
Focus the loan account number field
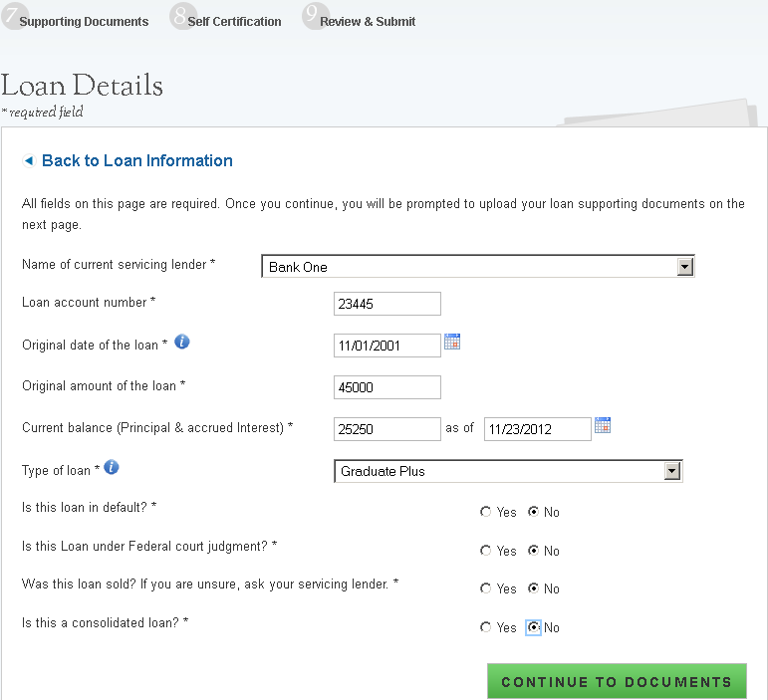tap(387, 304)
